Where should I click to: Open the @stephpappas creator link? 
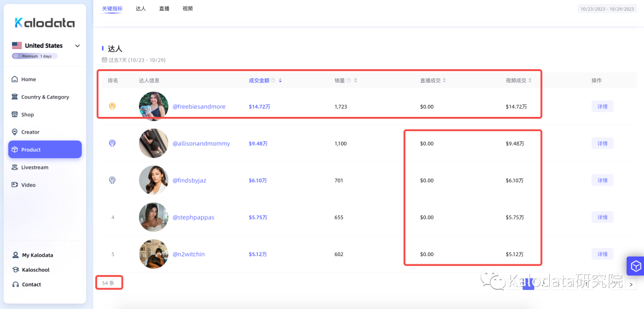click(x=193, y=217)
